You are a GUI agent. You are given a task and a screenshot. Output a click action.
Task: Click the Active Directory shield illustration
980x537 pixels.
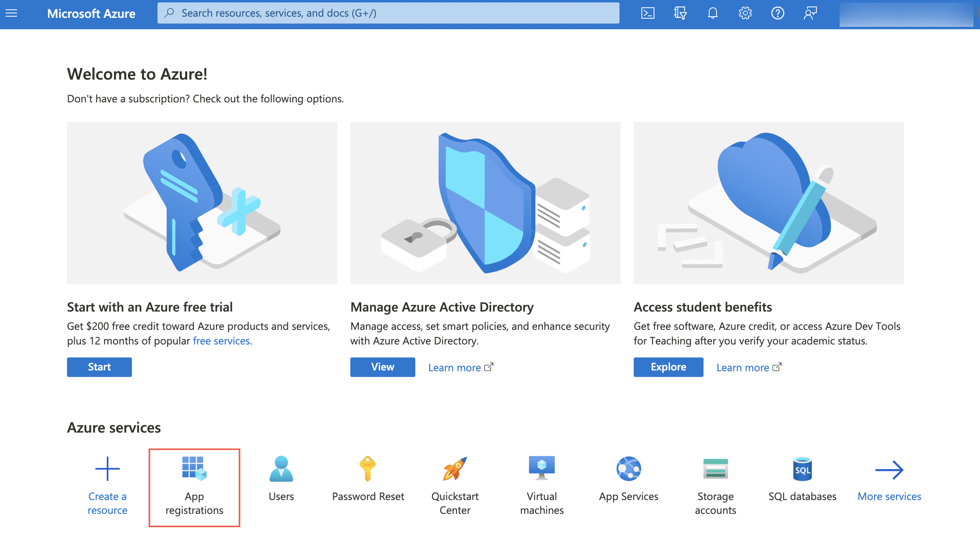486,203
